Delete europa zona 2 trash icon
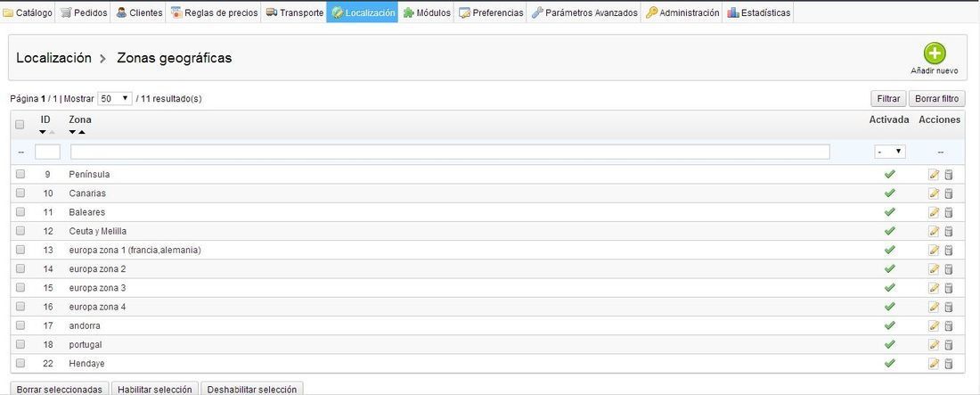 949,269
